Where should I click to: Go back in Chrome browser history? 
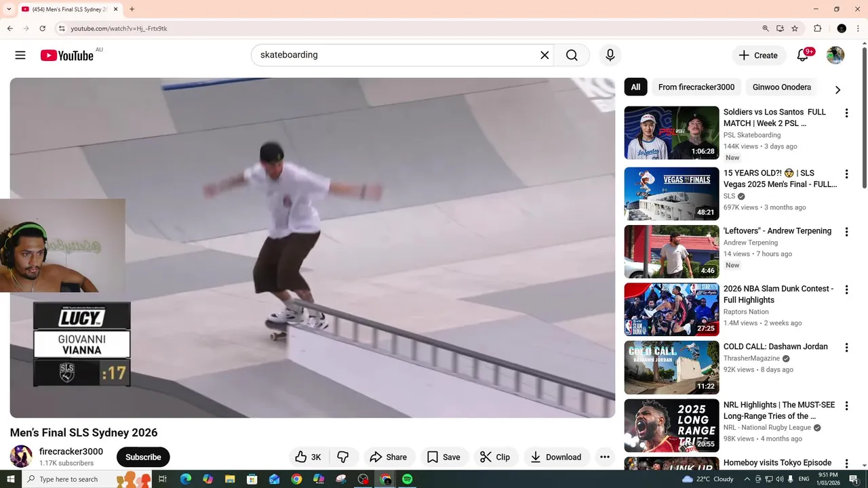click(x=9, y=28)
